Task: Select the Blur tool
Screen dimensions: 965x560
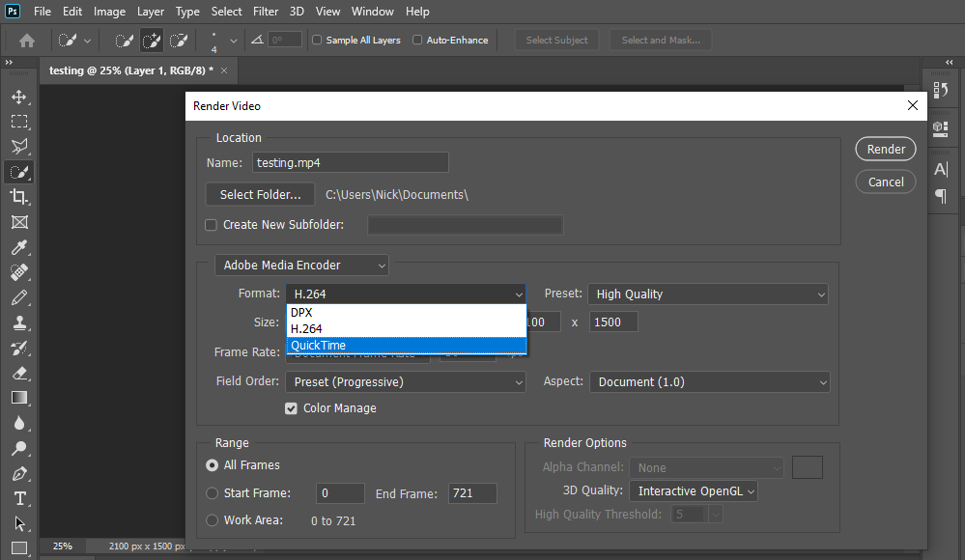Action: click(x=19, y=424)
